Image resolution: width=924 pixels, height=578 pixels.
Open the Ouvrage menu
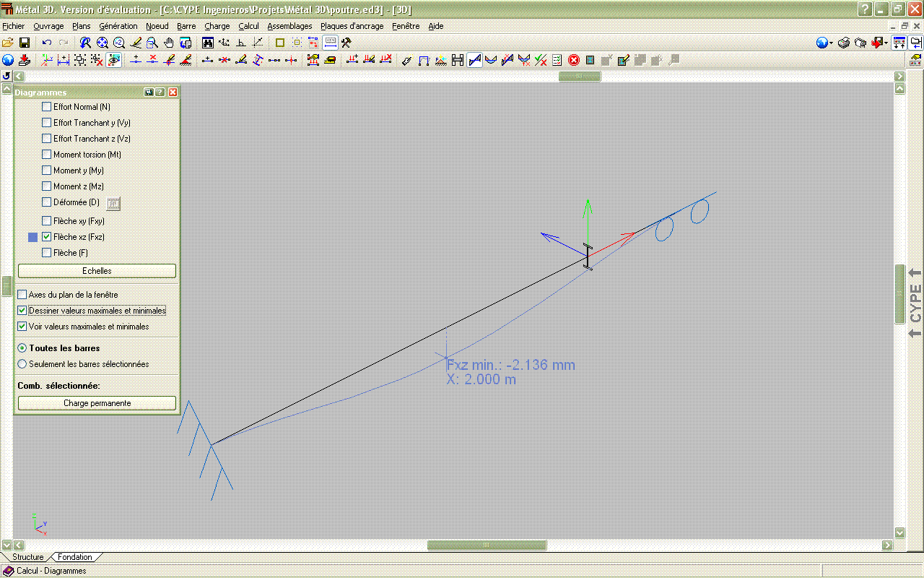(x=48, y=26)
